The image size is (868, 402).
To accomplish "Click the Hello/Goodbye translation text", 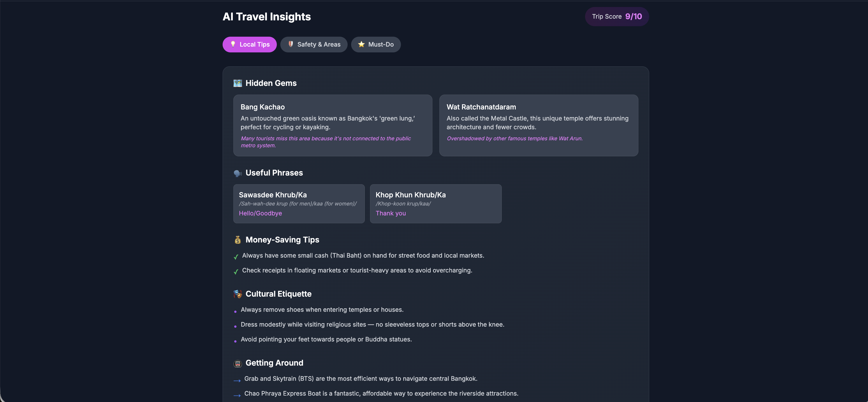I will [260, 213].
